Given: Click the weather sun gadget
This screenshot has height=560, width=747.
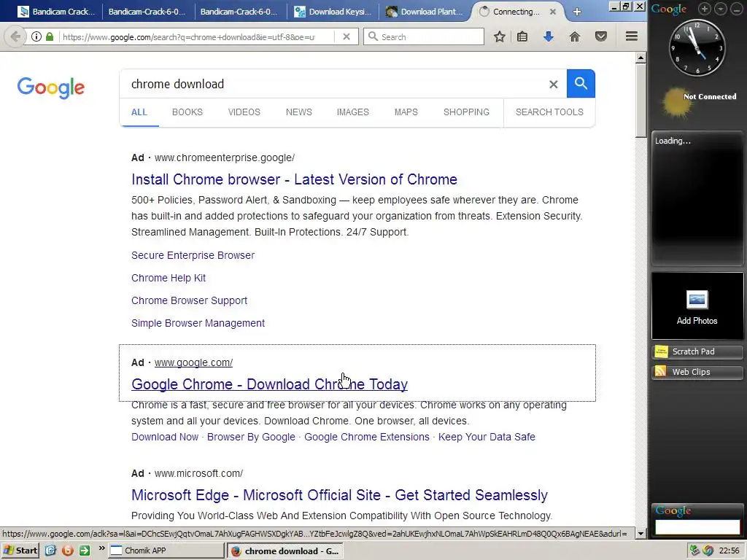Looking at the screenshot, I should (676, 101).
